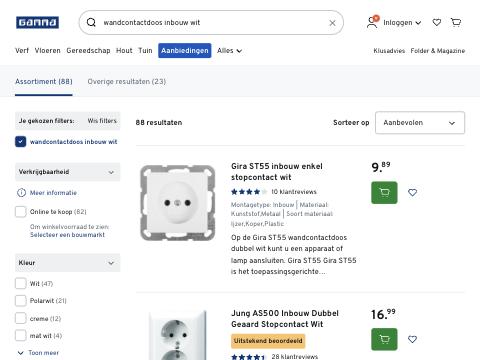Click 10 klantreviews text
480x360 pixels.
294,192
